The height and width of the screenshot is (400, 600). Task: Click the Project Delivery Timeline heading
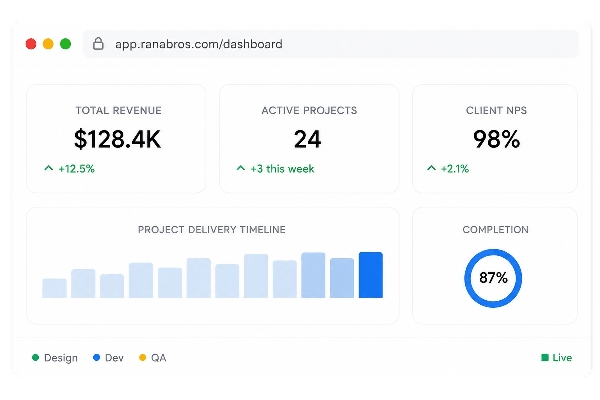[x=212, y=230]
